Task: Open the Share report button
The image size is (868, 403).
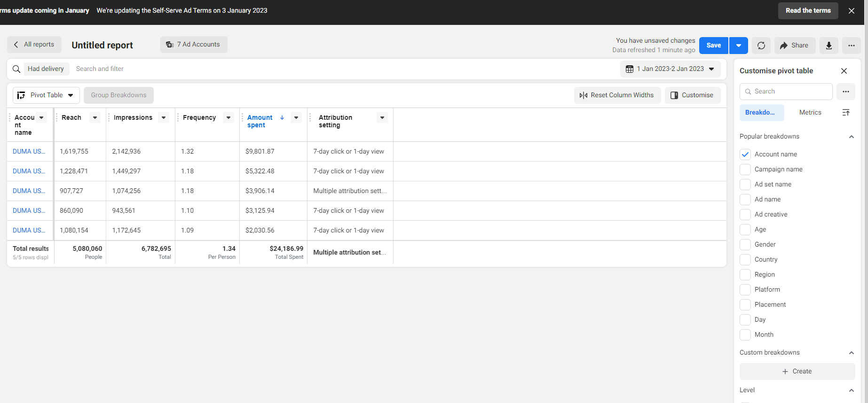Action: (794, 46)
